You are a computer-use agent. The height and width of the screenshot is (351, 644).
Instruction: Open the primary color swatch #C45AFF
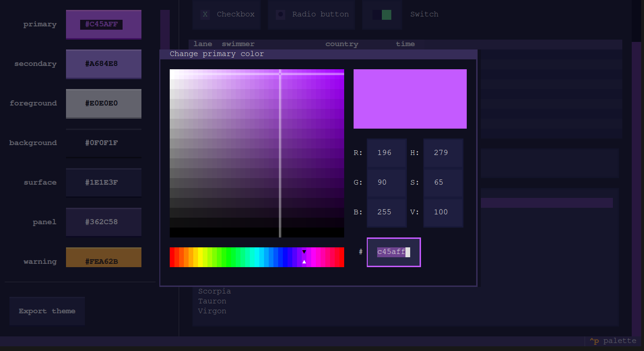pos(103,24)
